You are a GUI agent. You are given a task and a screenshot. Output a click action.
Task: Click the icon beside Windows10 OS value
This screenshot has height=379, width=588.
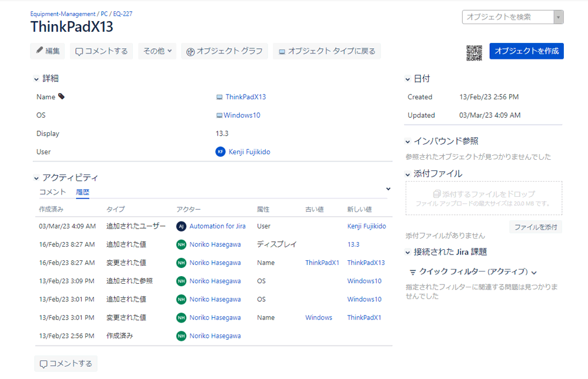click(x=219, y=115)
